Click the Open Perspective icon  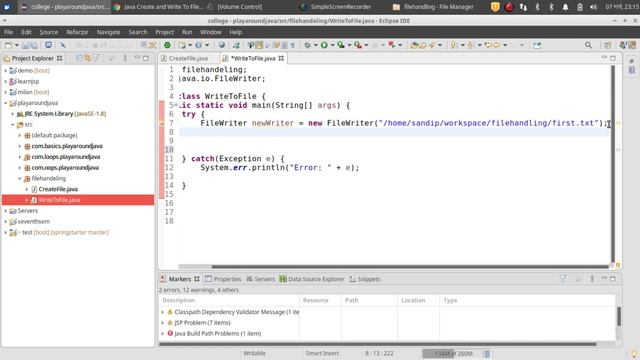pos(608,45)
